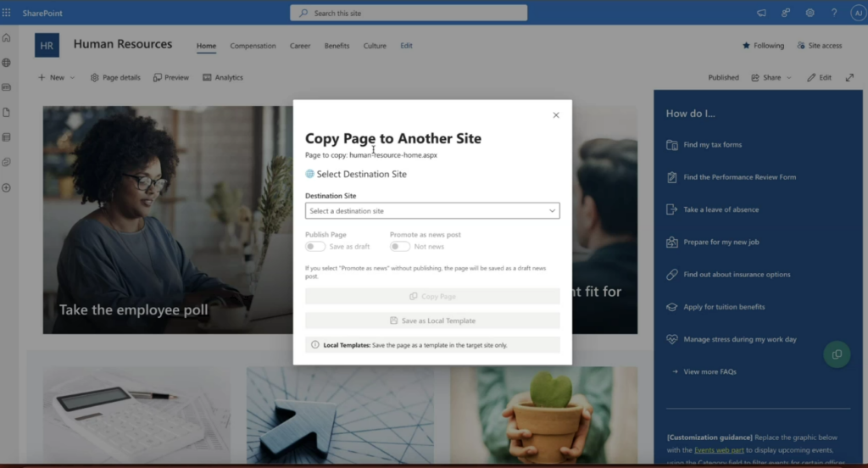
Task: Click New in the command bar
Action: click(51, 77)
